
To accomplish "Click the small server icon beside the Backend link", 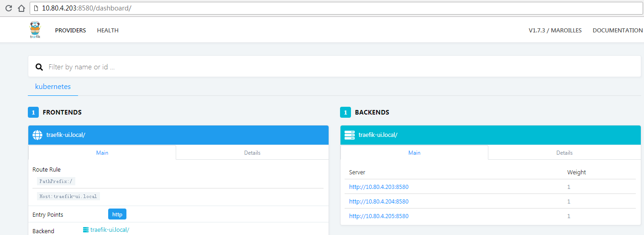I will 86,230.
